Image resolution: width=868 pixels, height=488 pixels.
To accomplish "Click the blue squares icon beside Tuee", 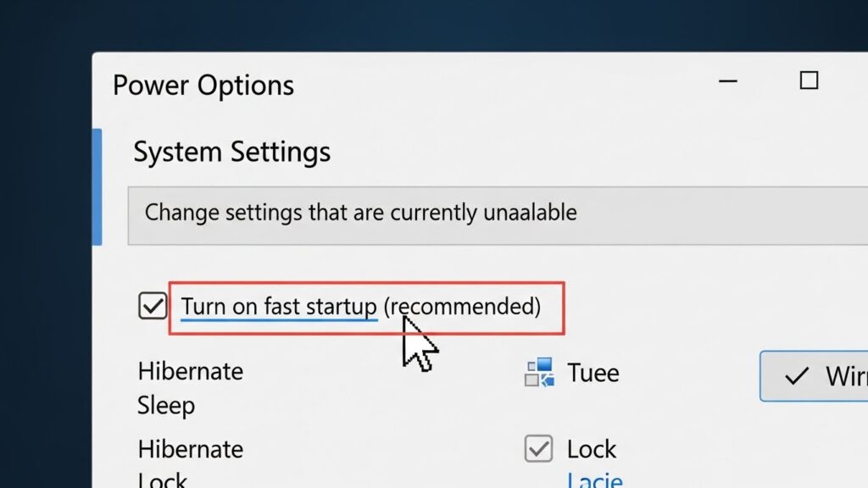I will [539, 372].
